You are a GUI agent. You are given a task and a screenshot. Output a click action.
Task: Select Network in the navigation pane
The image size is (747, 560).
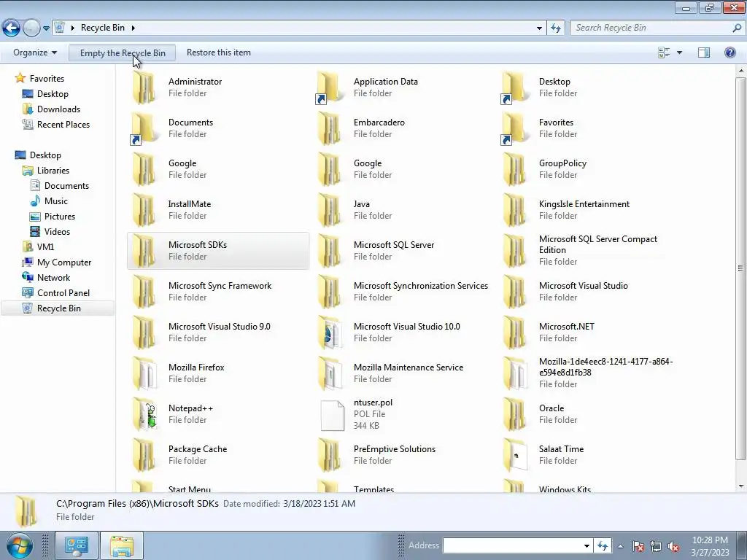[53, 278]
